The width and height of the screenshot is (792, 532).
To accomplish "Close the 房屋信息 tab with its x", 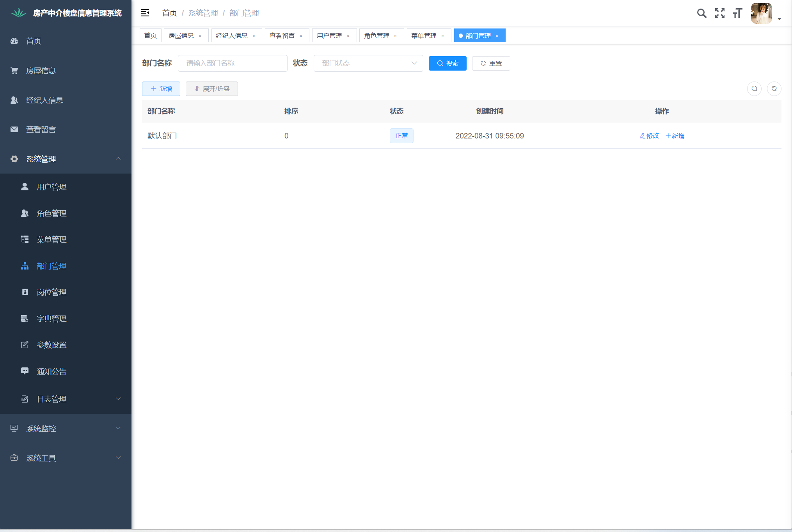I will [200, 36].
